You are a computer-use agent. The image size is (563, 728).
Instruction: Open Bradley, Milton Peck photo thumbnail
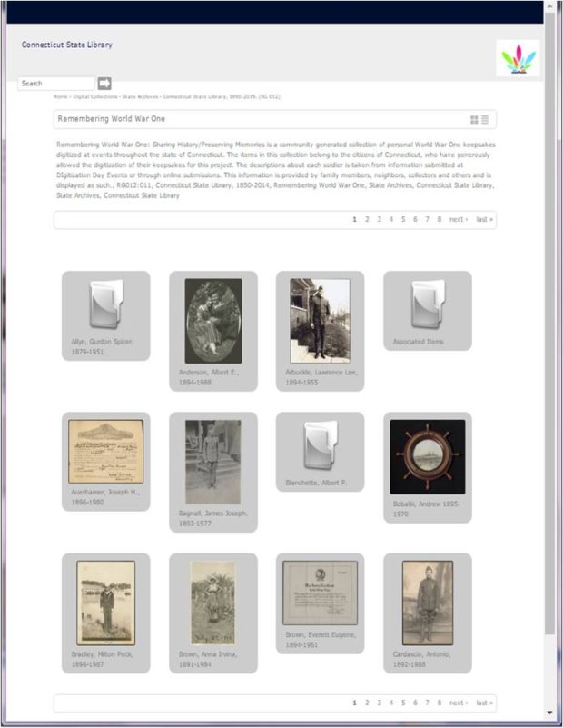(105, 603)
